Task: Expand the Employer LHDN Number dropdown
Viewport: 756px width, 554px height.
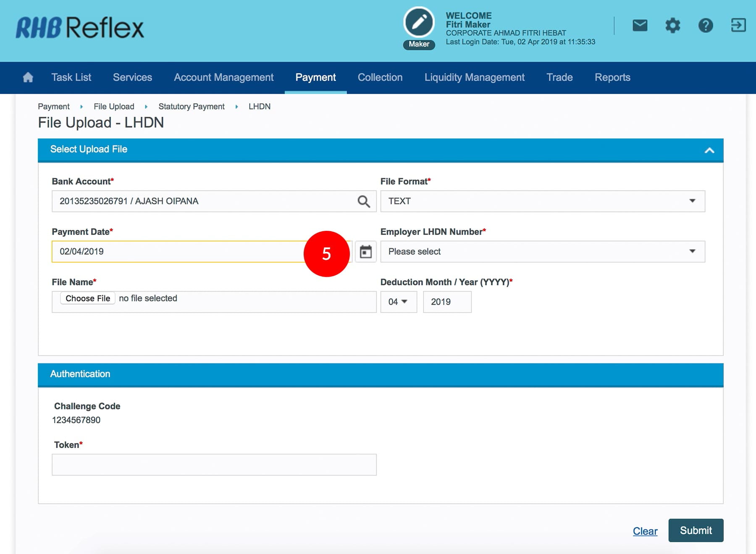Action: tap(542, 252)
